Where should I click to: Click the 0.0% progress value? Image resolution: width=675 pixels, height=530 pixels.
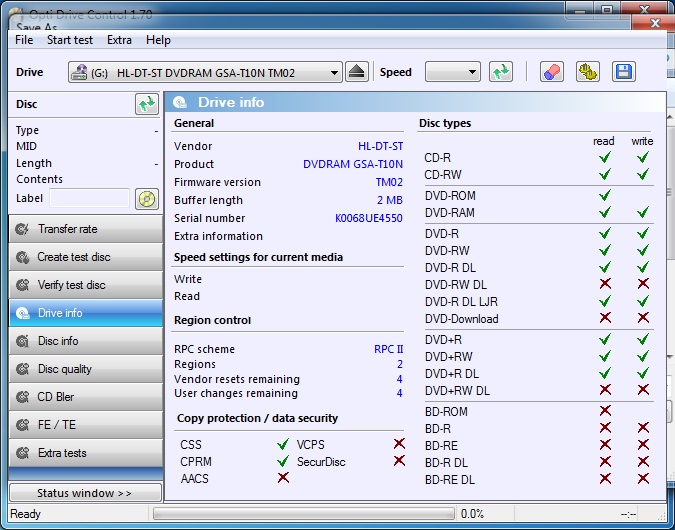(x=472, y=514)
